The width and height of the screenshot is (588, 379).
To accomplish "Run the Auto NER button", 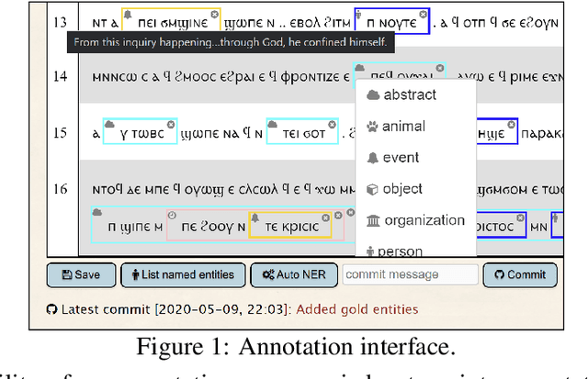I will tap(294, 275).
